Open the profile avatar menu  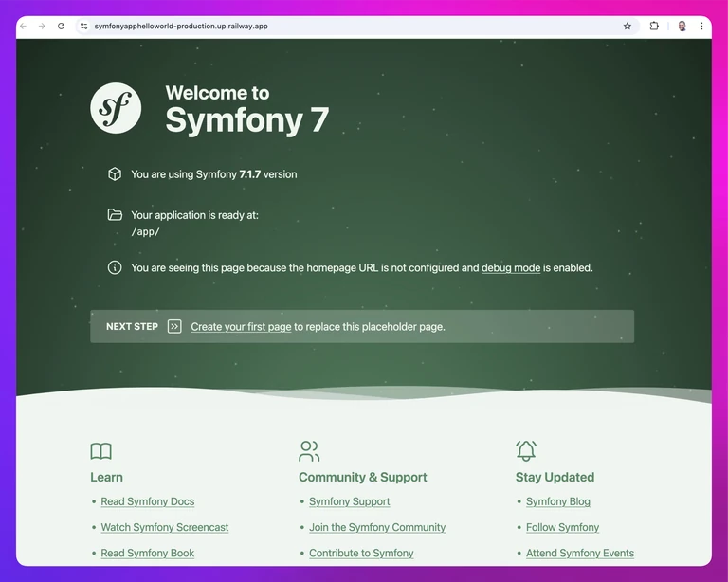click(682, 26)
